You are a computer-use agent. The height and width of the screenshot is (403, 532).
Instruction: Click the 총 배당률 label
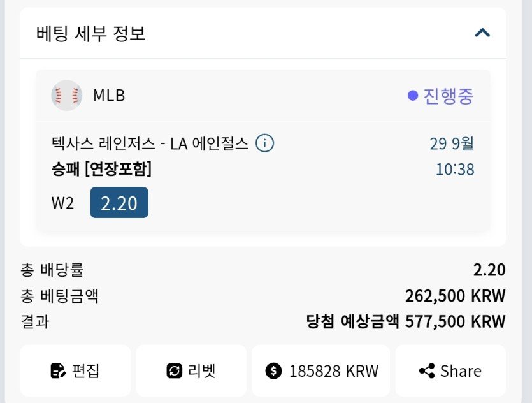[52, 270]
